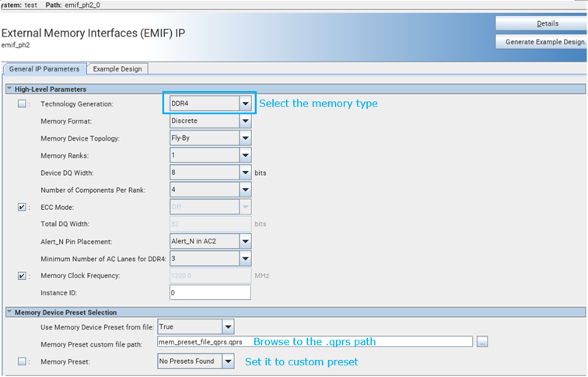
Task: Click the 'Memory Format:' label
Action: click(x=66, y=121)
